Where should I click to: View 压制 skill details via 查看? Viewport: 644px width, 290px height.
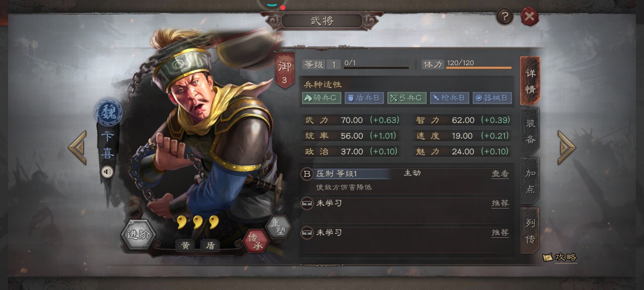point(500,174)
